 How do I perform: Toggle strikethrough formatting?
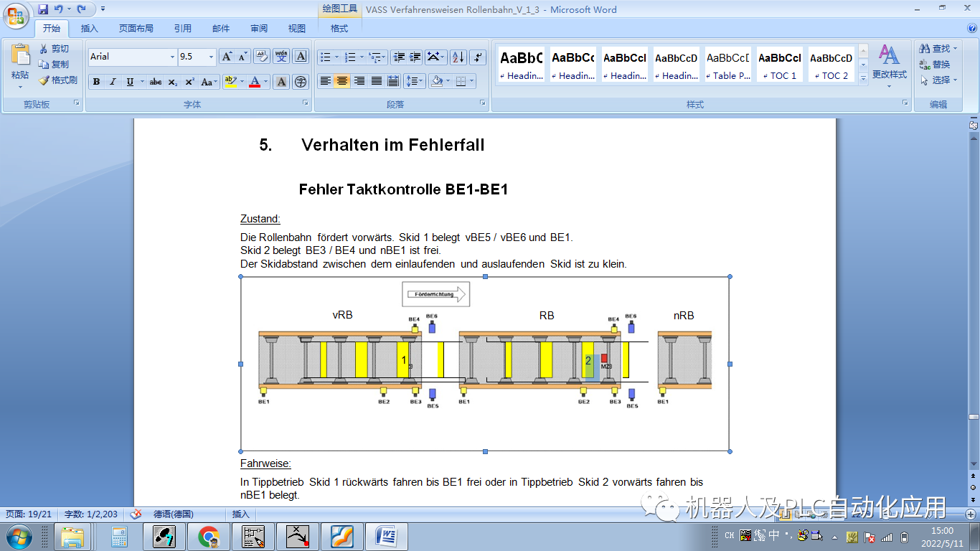[156, 82]
